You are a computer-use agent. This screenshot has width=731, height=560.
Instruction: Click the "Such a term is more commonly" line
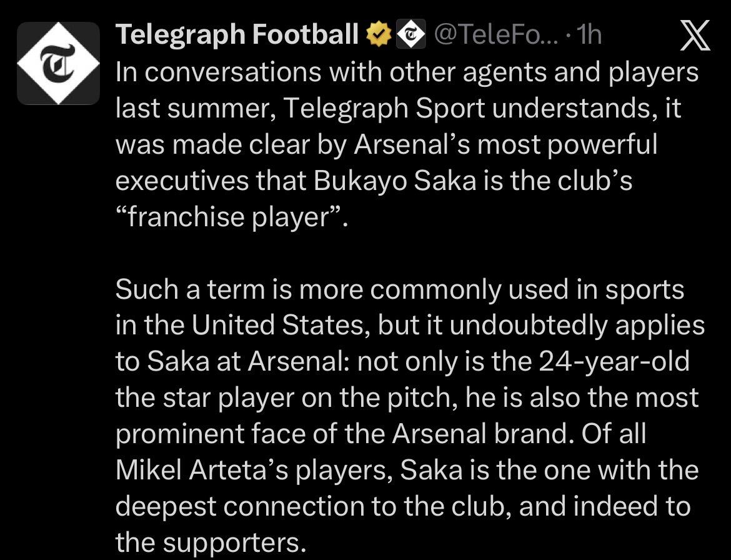(400, 289)
